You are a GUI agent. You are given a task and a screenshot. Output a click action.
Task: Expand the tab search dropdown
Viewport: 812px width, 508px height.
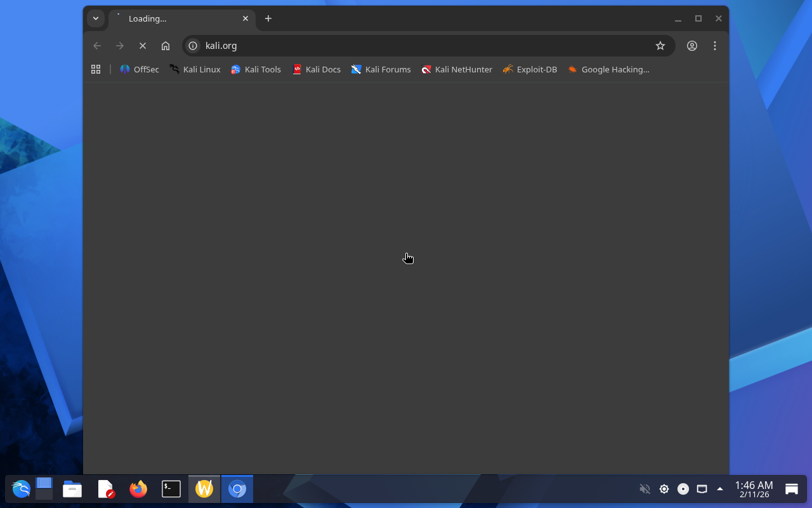tap(96, 18)
